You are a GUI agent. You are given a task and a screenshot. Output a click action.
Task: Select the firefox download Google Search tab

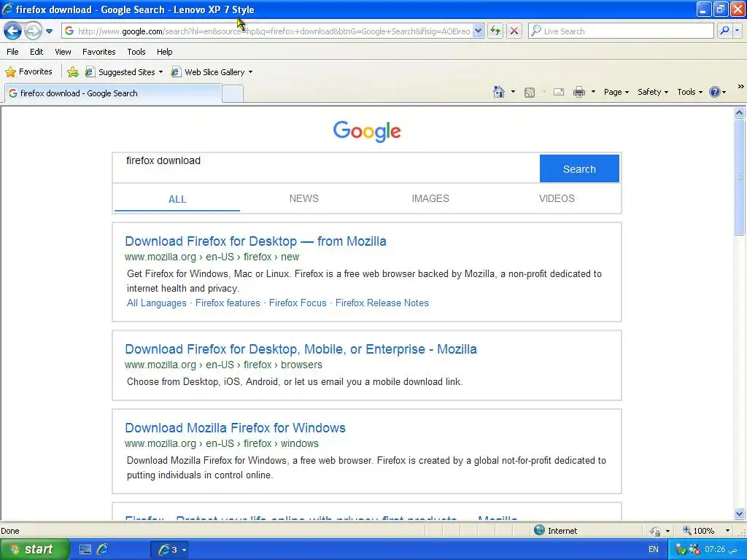[113, 93]
